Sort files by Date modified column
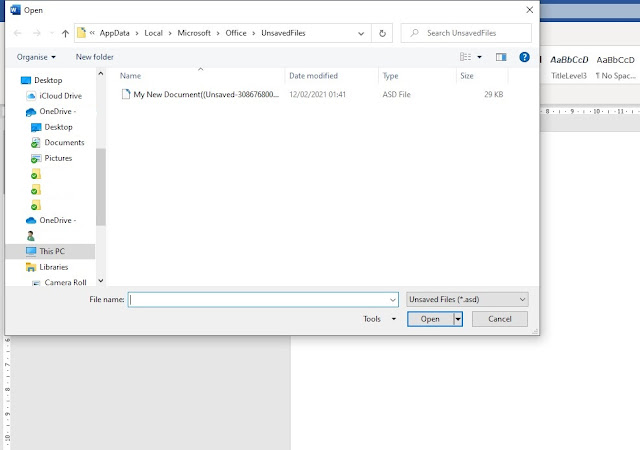Viewport: 640px width, 450px height. (313, 76)
